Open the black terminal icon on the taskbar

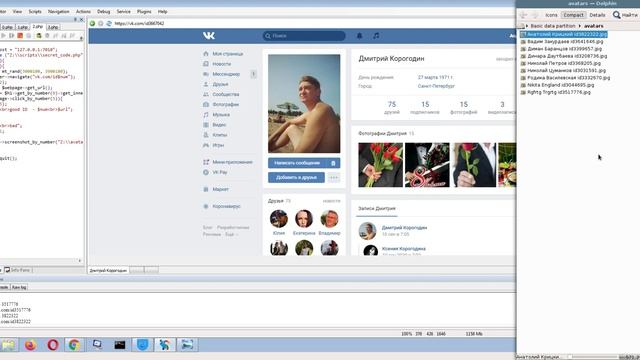pyautogui.click(x=120, y=345)
